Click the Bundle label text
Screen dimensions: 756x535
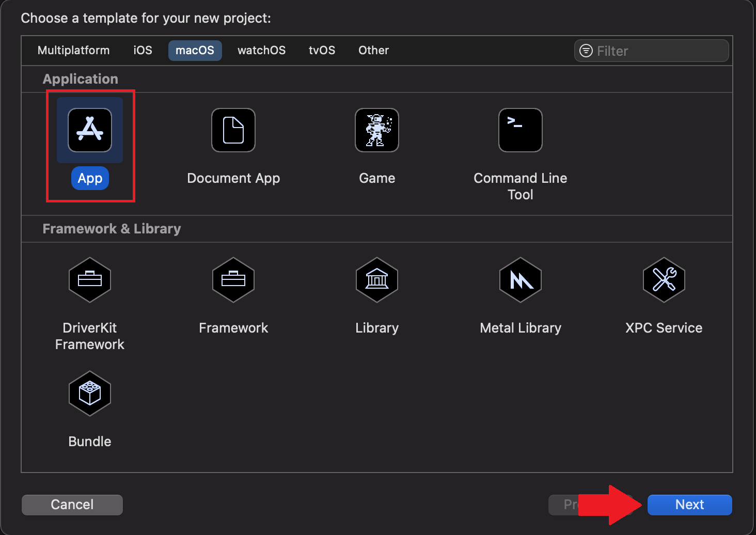point(90,442)
